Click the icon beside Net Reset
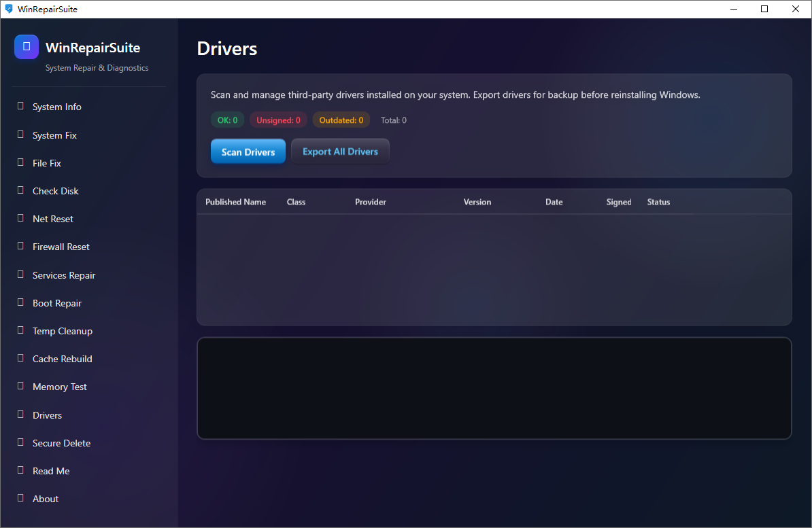812x528 pixels. [x=20, y=218]
